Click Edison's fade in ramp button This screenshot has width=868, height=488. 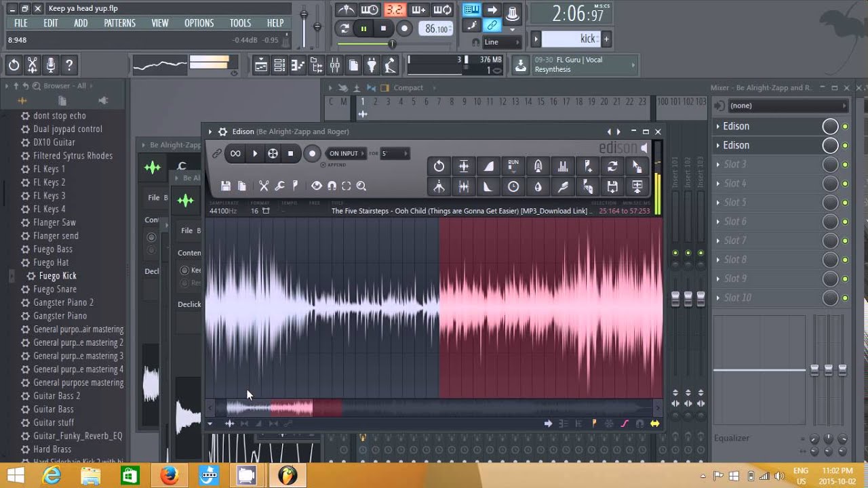pyautogui.click(x=488, y=166)
